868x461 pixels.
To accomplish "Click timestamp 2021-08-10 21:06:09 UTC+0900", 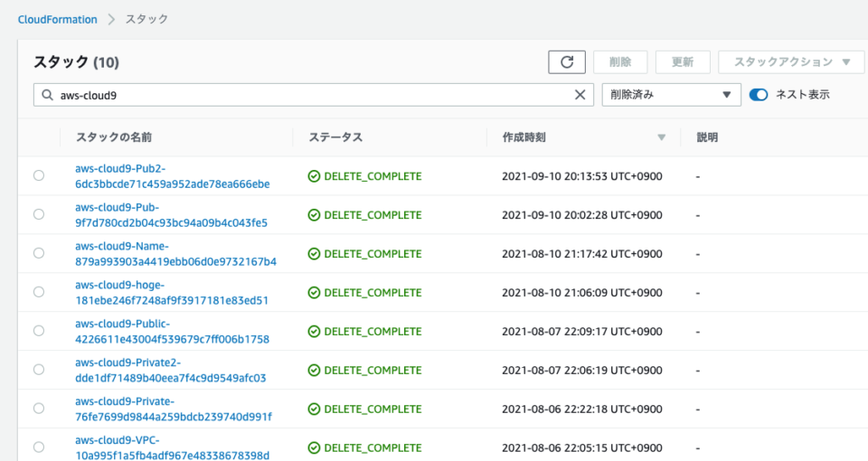I will [581, 292].
